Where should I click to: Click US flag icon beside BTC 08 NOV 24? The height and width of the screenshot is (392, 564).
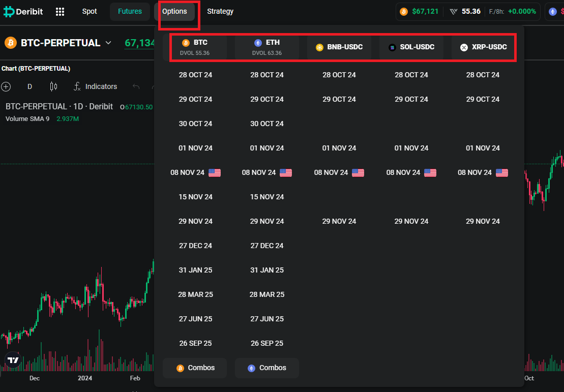point(215,173)
